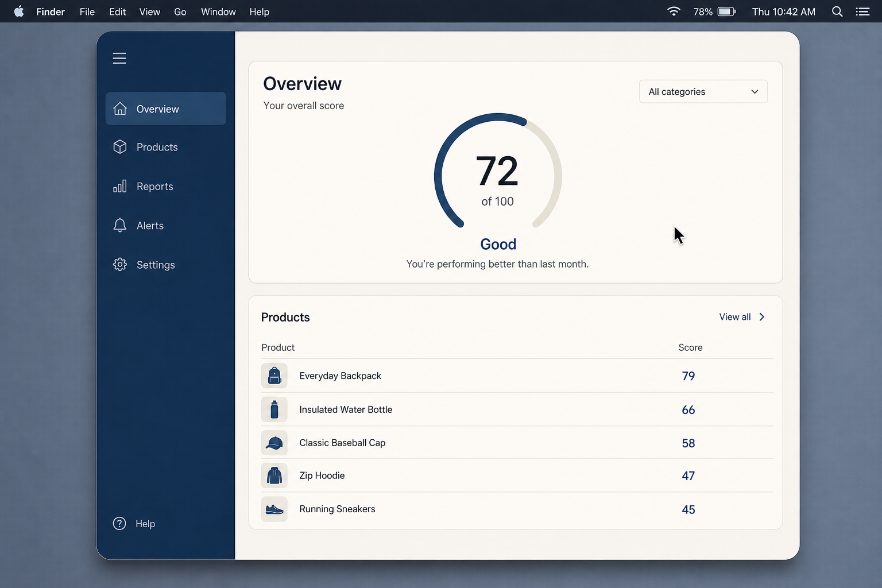Click the 'of 100' label
The width and height of the screenshot is (882, 588).
point(497,202)
